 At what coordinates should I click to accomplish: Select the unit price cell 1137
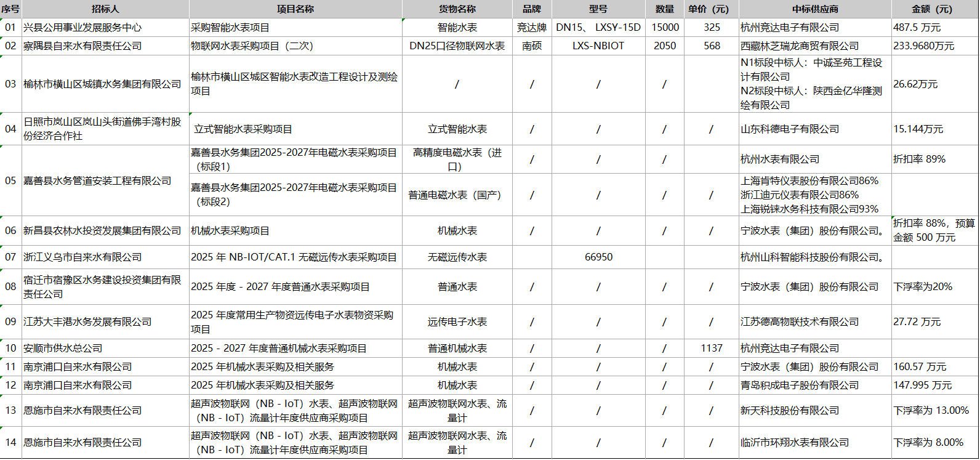tap(712, 349)
